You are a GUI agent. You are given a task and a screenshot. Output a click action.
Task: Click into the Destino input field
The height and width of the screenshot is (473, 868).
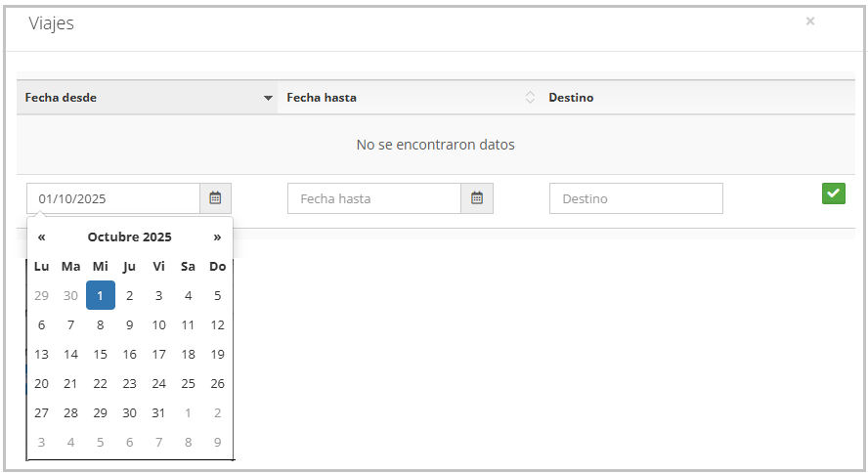[x=635, y=198]
